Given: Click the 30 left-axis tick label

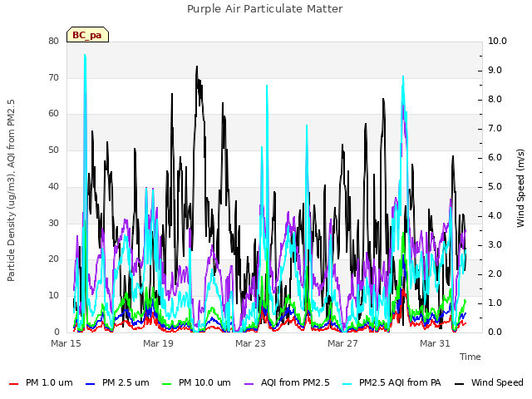Looking at the screenshot, I should pyautogui.click(x=53, y=223).
